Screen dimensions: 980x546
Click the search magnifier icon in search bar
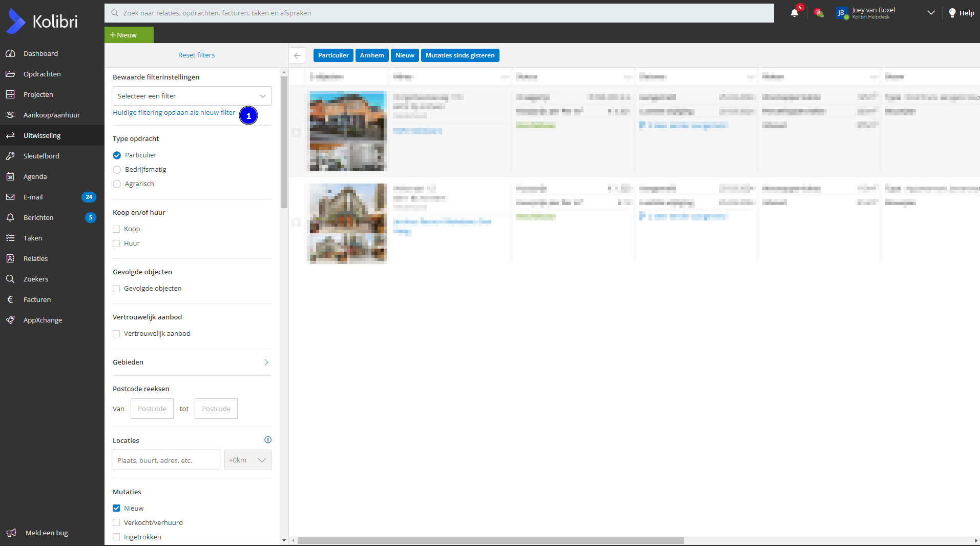point(115,13)
